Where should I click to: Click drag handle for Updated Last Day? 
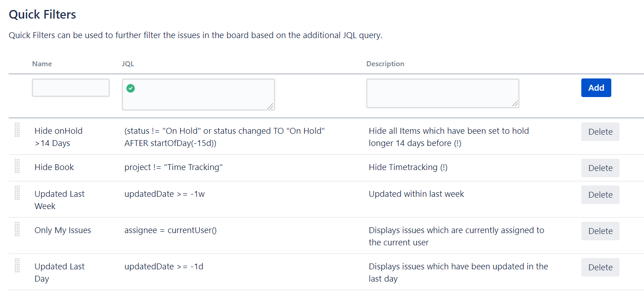point(17,265)
